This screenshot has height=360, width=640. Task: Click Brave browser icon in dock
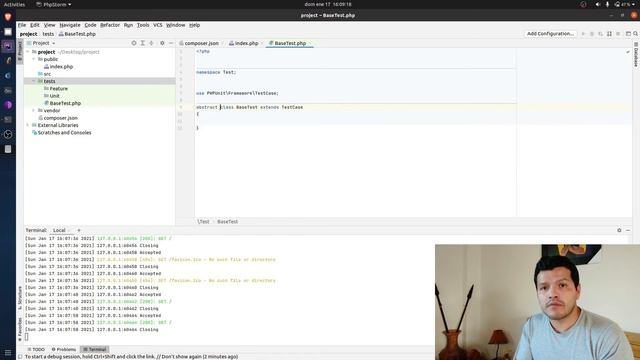pyautogui.click(x=8, y=17)
